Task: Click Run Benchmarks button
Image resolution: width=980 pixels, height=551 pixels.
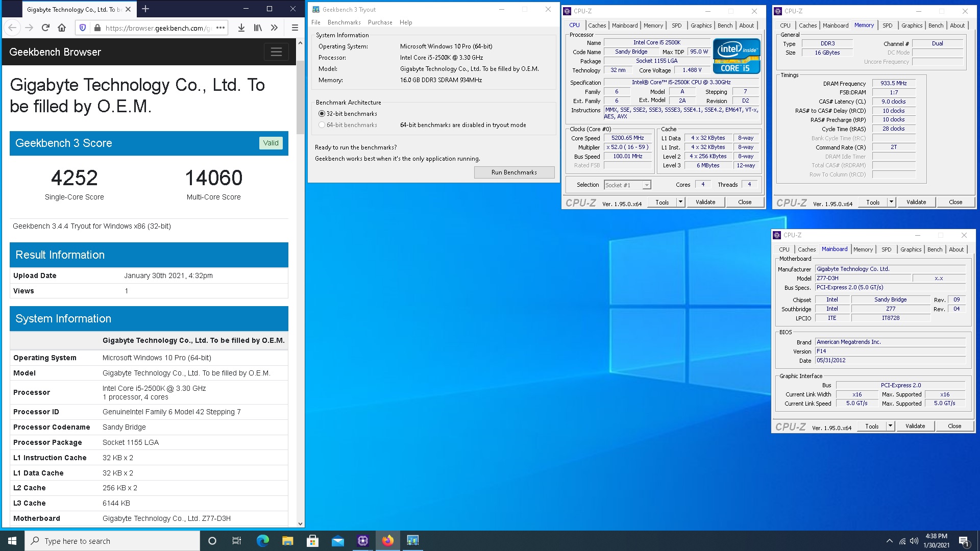Action: 514,172
